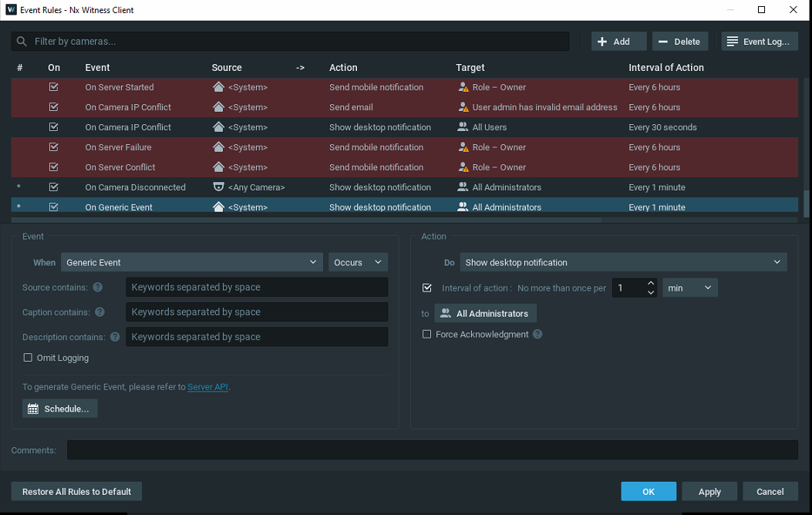Click the Interval of Action column header
The image size is (812, 515).
pos(666,68)
